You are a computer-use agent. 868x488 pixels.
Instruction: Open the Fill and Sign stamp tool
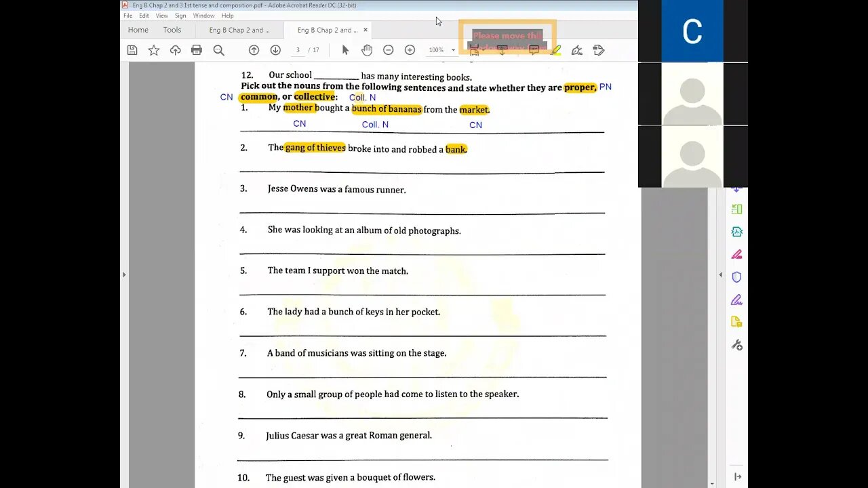[598, 50]
